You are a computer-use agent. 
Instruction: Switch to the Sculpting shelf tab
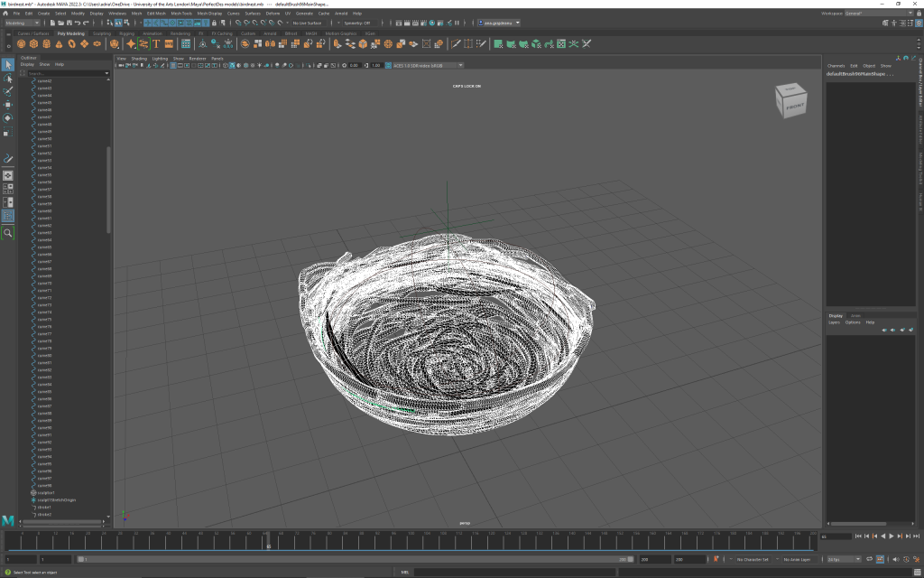pyautogui.click(x=102, y=33)
